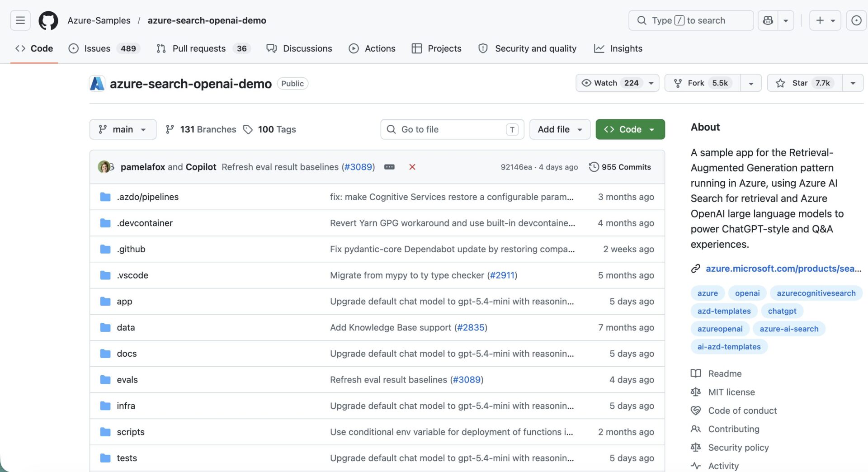Open the pull request #3089 link in latest commit
Viewport: 868px width, 472px height.
click(x=359, y=167)
